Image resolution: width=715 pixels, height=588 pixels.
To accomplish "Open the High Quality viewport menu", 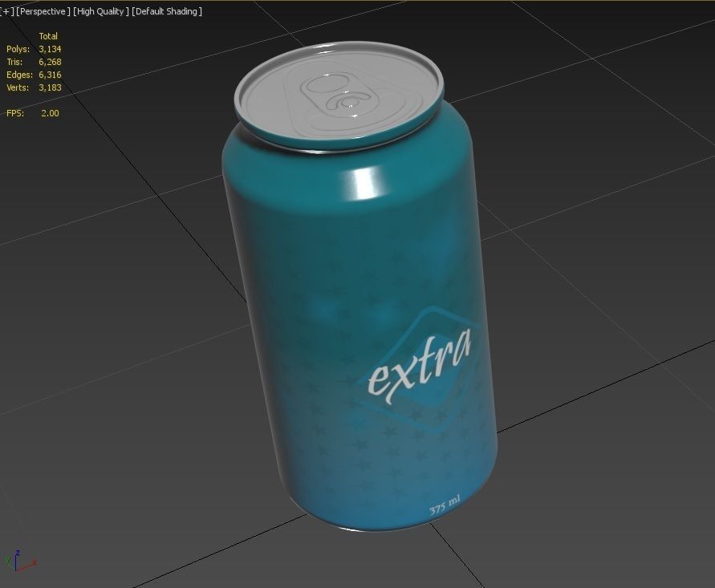I will pyautogui.click(x=101, y=11).
